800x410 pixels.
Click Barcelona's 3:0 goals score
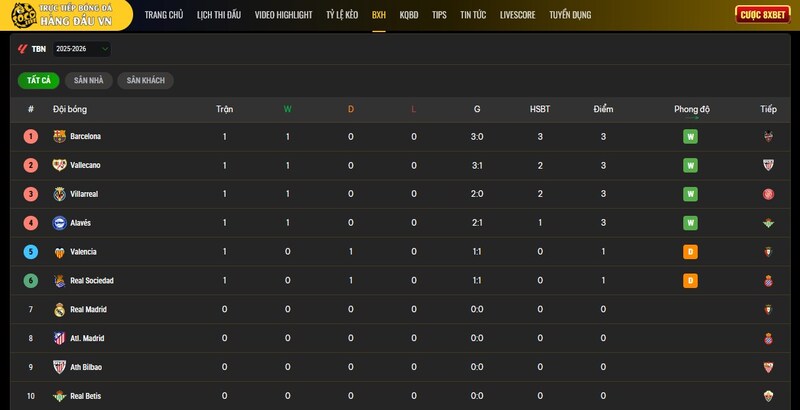[x=477, y=137]
